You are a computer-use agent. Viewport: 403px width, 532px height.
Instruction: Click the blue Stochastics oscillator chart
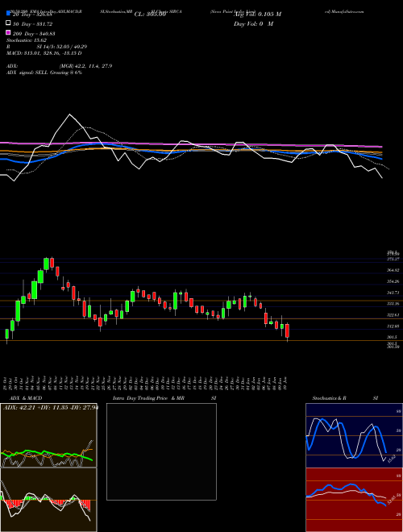coord(354,435)
